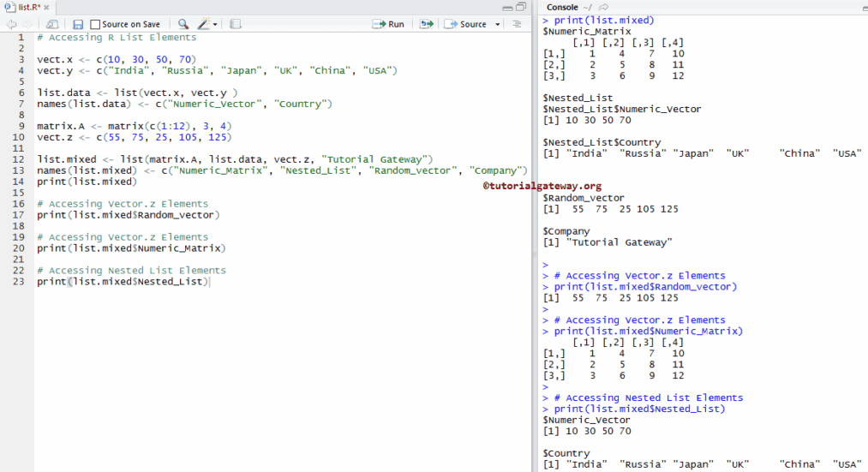Click the console working directory arrow icon
The width and height of the screenshot is (868, 472).
[x=603, y=7]
